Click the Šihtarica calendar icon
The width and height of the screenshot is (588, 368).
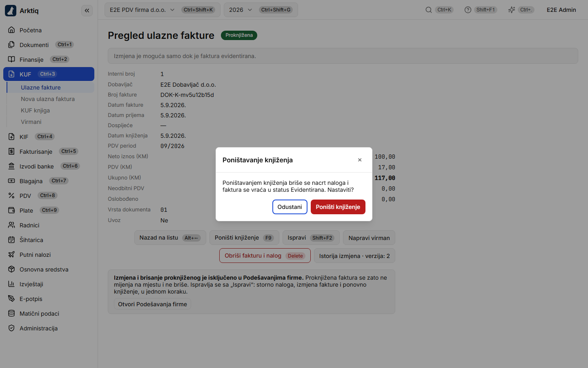click(x=11, y=240)
